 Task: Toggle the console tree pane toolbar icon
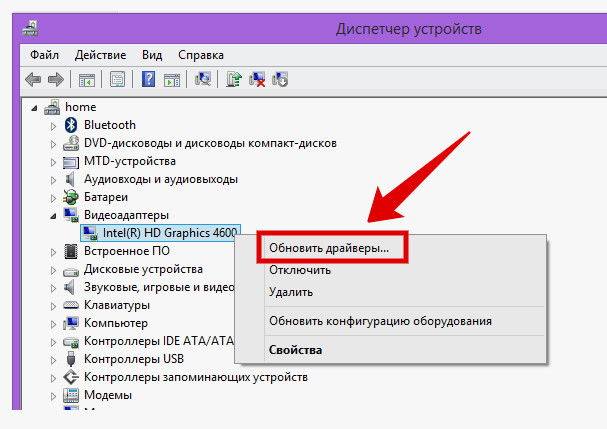coord(87,79)
